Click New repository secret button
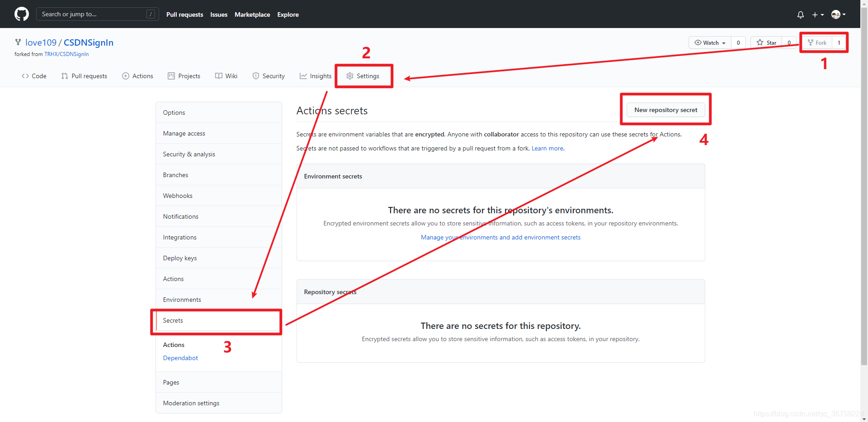The image size is (868, 422). [x=665, y=110]
